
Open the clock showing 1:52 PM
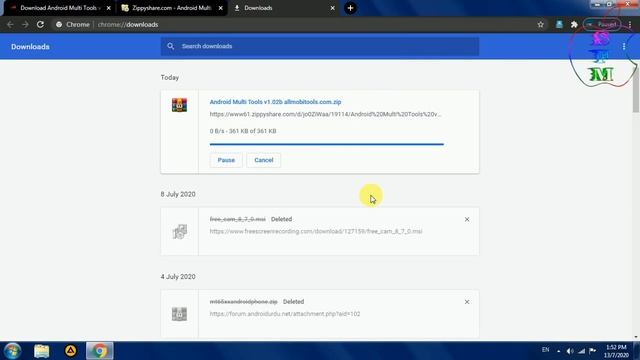(x=616, y=351)
